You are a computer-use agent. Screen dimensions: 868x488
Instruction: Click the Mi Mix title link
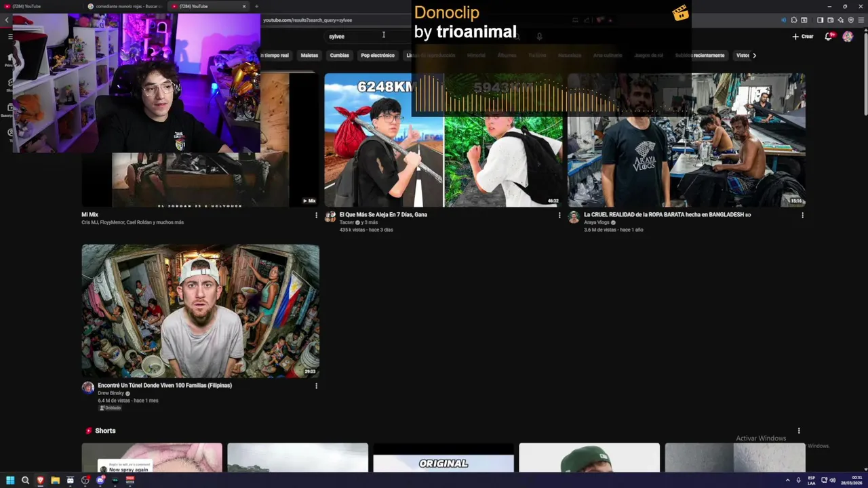pyautogui.click(x=90, y=214)
